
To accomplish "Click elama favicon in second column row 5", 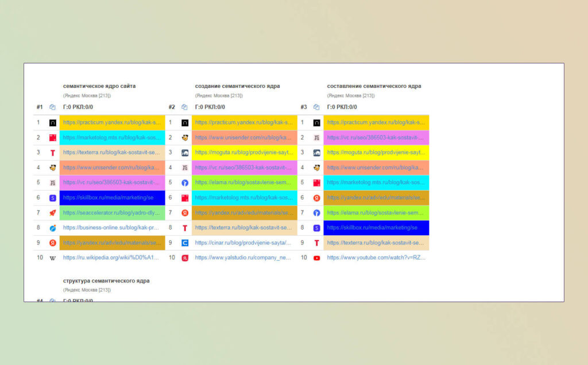I will tap(185, 183).
